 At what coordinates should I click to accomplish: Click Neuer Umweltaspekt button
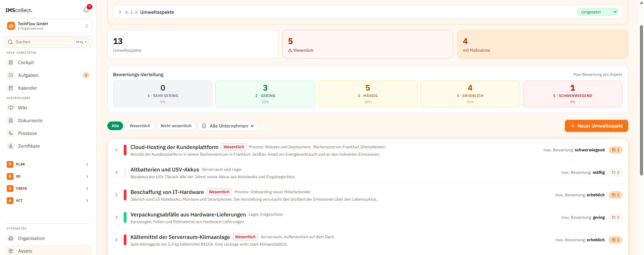pyautogui.click(x=596, y=126)
